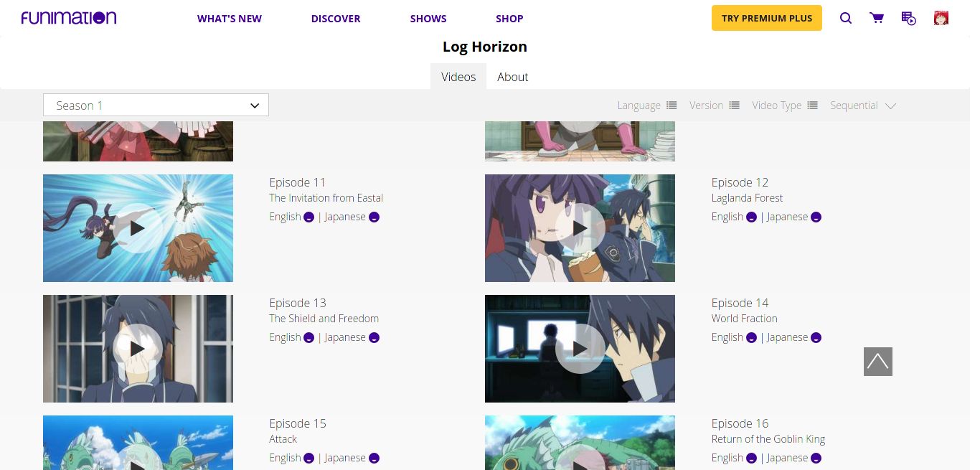Image resolution: width=980 pixels, height=470 pixels.
Task: Click Episode 13 English smiley icon
Action: pyautogui.click(x=309, y=338)
